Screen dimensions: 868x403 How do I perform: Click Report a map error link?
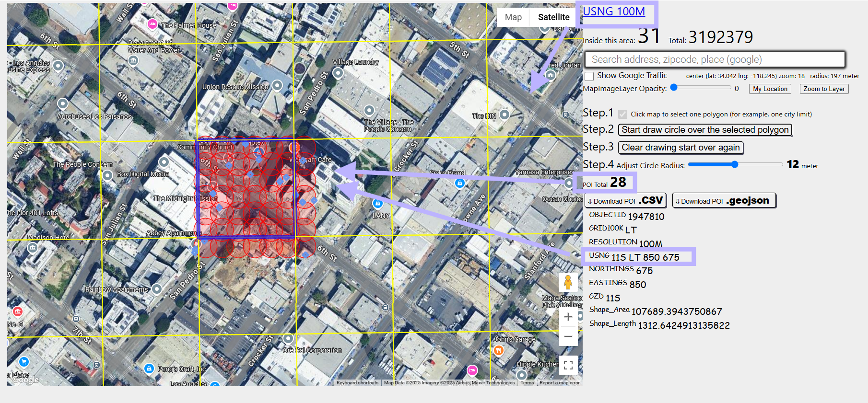(559, 383)
